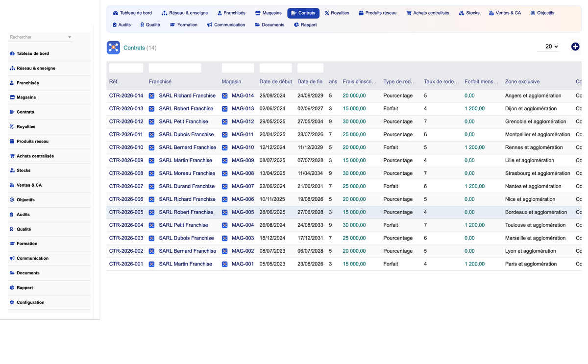Screen dimensions: 588x364
Task: Open the page size dropdown showing 20
Action: pyautogui.click(x=548, y=47)
